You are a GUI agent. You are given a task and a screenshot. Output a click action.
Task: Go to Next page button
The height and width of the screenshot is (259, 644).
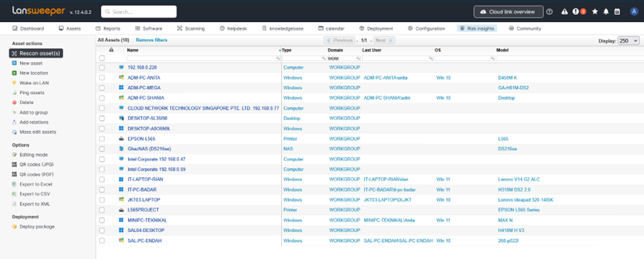click(x=384, y=41)
